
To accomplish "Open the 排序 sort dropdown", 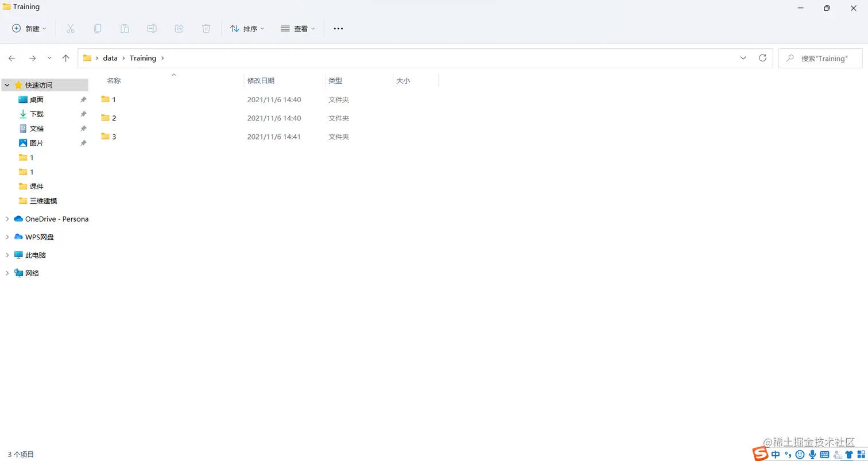I will [247, 28].
